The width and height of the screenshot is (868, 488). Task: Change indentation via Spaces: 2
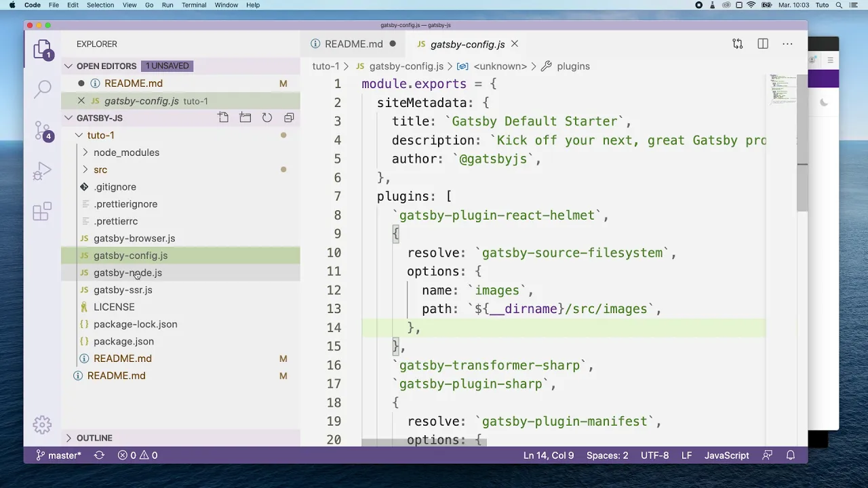(x=607, y=455)
